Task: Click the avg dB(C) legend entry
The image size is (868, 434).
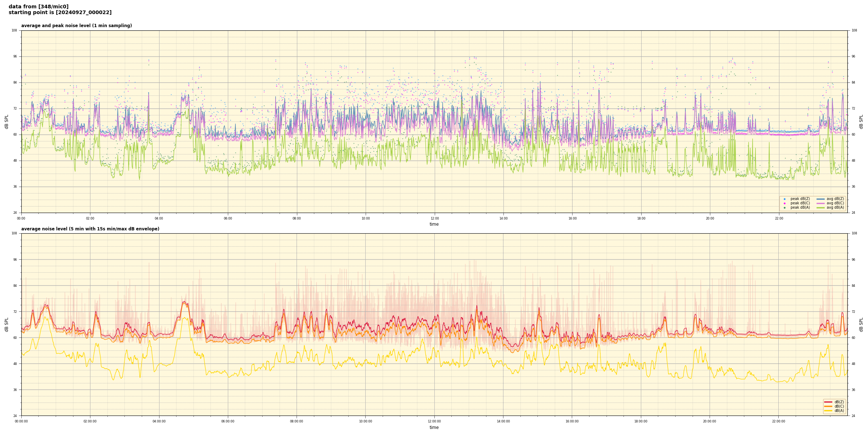Action: [x=835, y=203]
